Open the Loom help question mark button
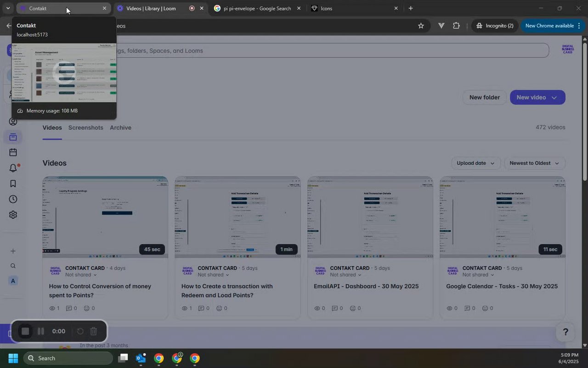Viewport: 588px width, 368px height. pyautogui.click(x=565, y=332)
